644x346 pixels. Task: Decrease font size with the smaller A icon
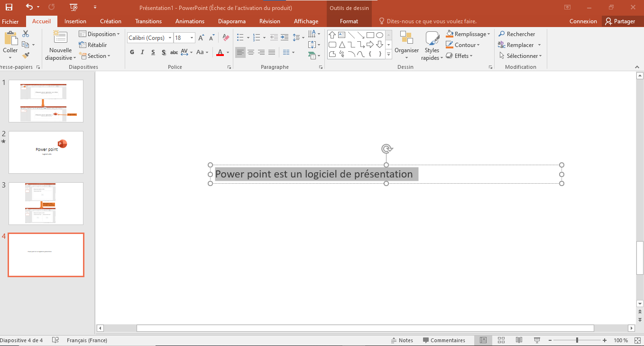click(x=211, y=38)
